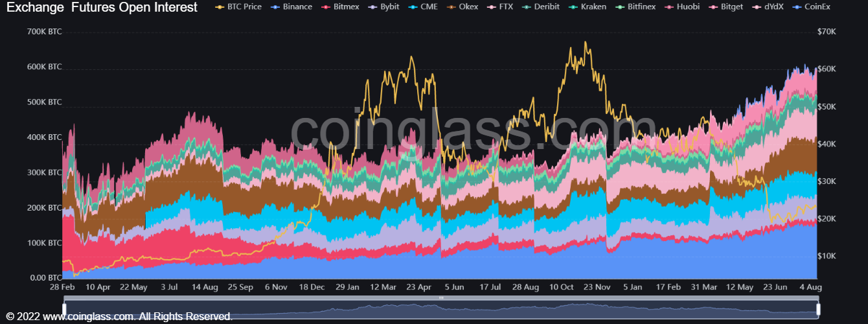This screenshot has width=868, height=324.
Task: Toggle the Deribit legend entry
Action: coord(540,6)
